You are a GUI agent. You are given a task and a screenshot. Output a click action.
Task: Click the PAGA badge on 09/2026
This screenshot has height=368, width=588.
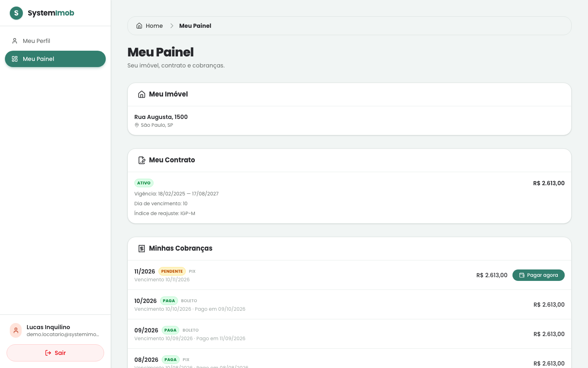(170, 330)
